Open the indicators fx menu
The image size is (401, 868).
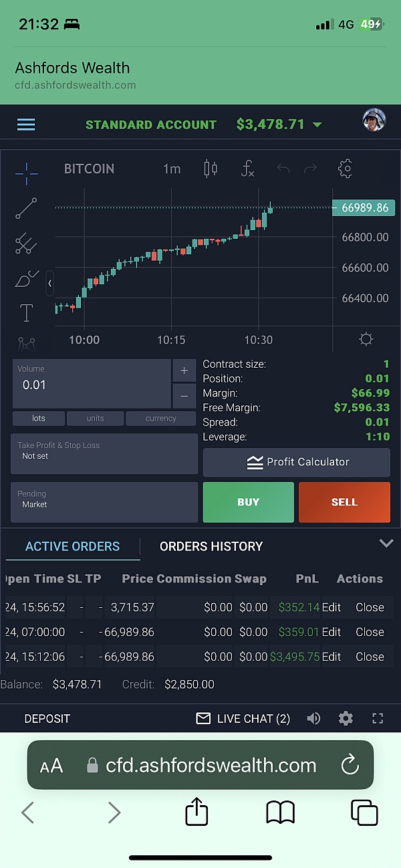point(247,169)
